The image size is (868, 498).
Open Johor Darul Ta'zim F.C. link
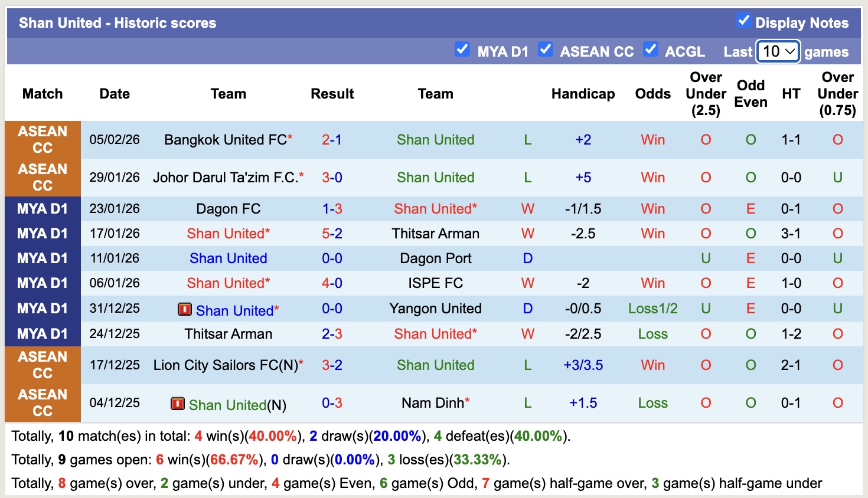(x=225, y=177)
